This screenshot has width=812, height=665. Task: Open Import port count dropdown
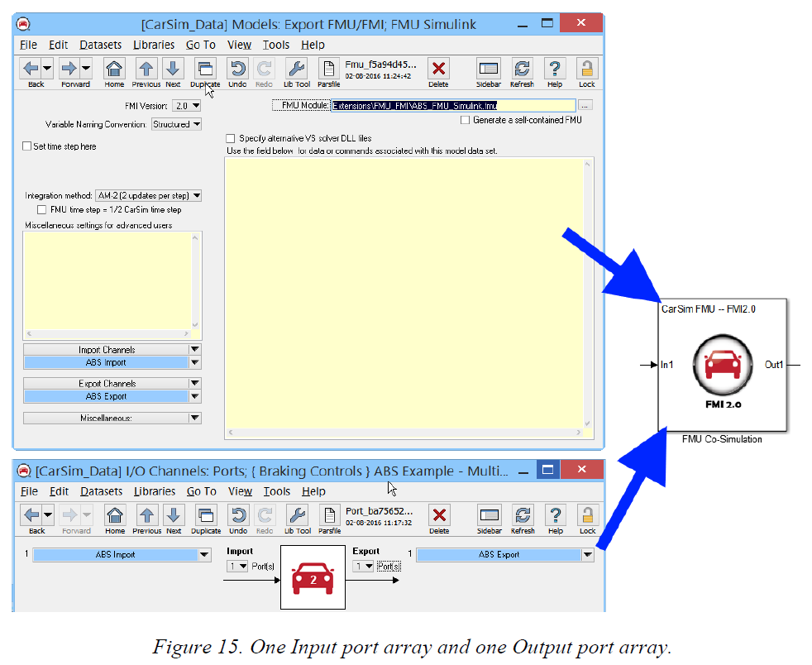(237, 566)
